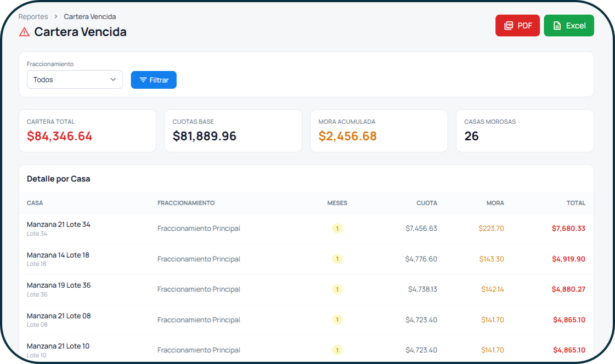
Task: Go to Reportes in the breadcrumb
Action: pyautogui.click(x=33, y=16)
